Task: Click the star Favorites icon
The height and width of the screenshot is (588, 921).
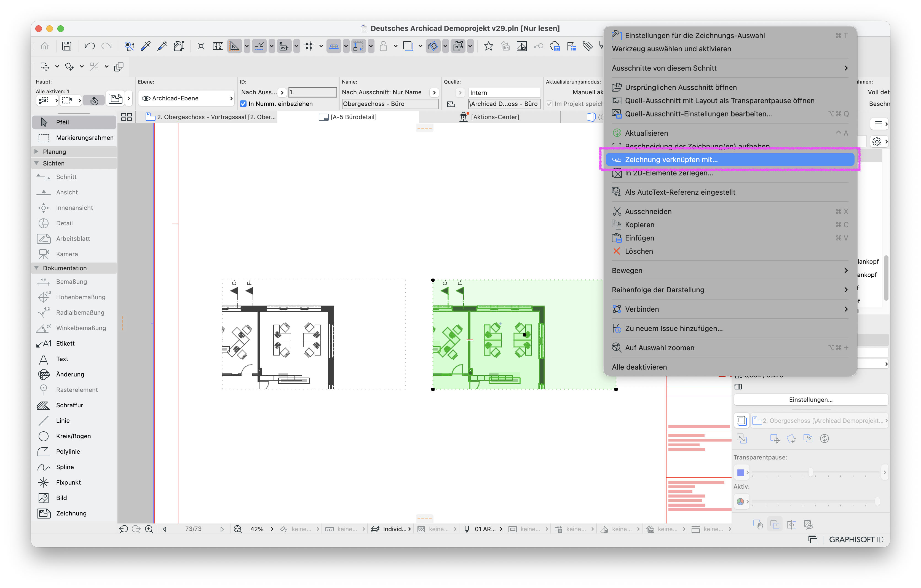Action: (x=488, y=46)
